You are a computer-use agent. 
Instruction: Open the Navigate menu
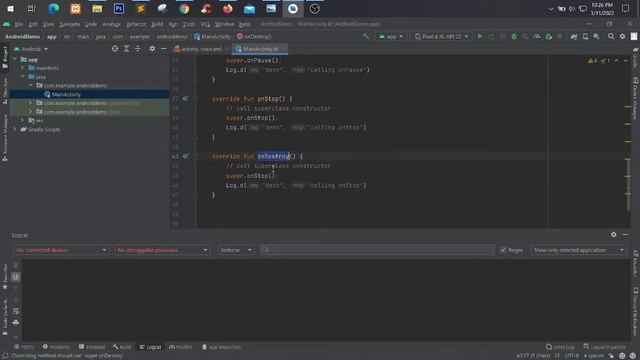coord(69,24)
